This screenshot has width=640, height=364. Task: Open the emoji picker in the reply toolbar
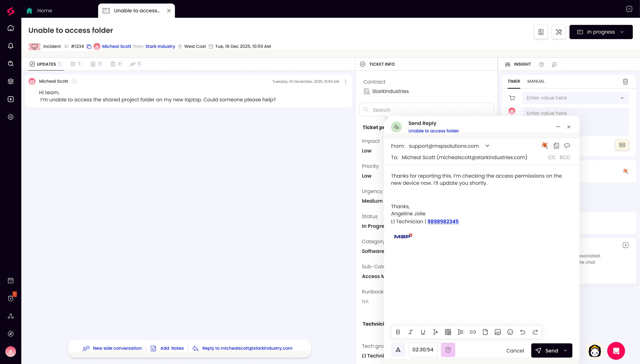click(x=510, y=332)
